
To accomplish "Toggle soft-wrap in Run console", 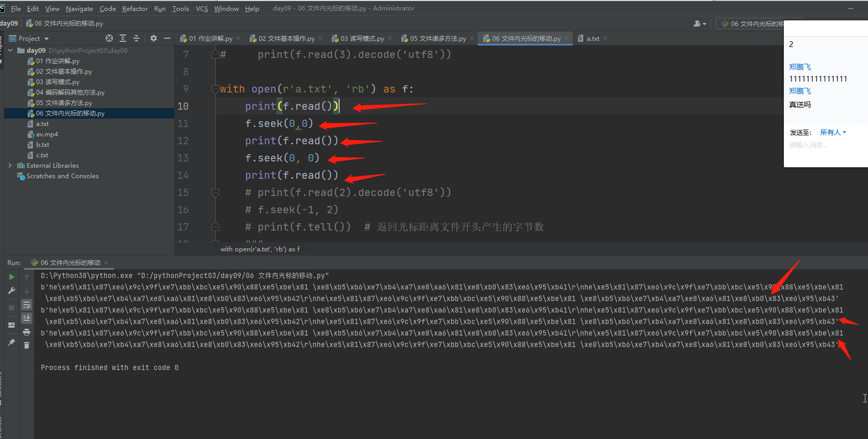I will click(x=27, y=305).
